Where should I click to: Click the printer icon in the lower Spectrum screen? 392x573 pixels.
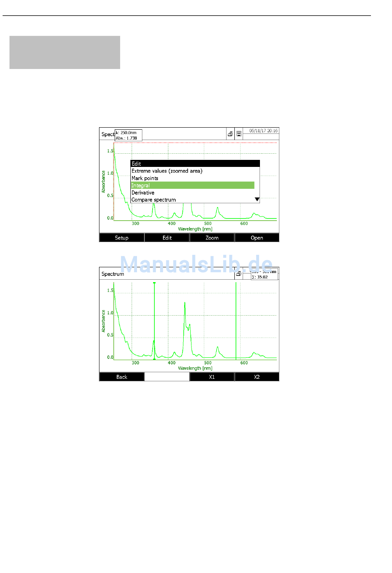(239, 273)
